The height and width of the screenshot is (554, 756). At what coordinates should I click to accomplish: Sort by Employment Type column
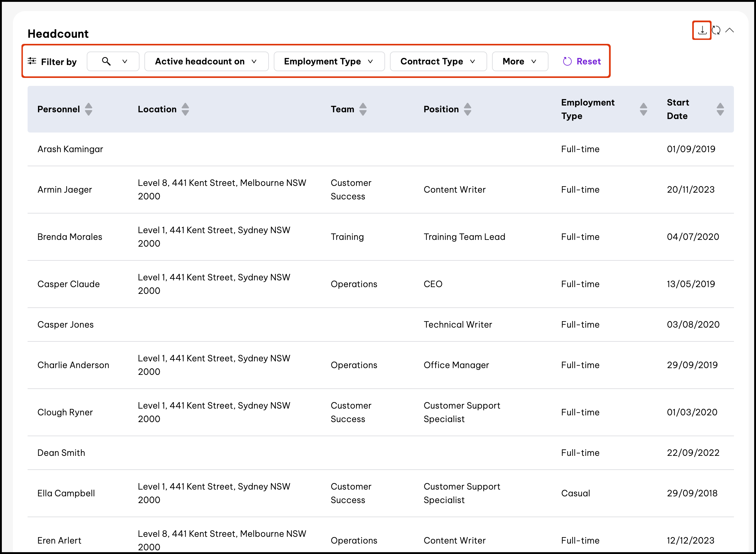[643, 109]
